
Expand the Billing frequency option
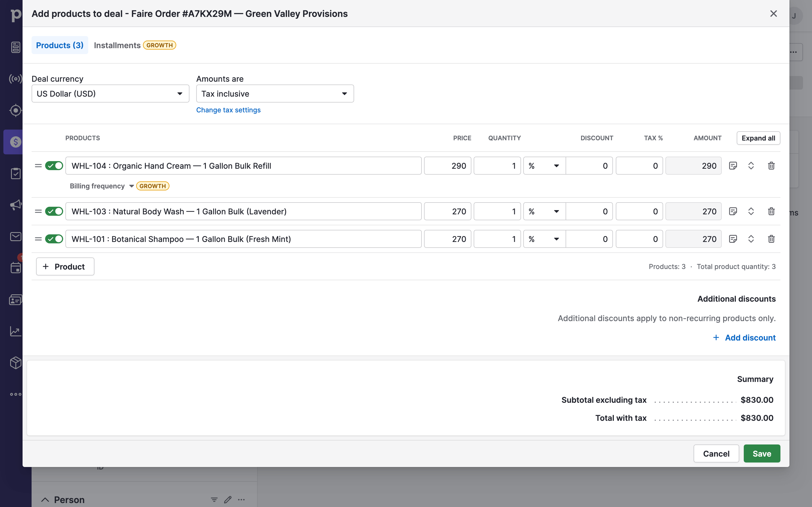coord(102,186)
